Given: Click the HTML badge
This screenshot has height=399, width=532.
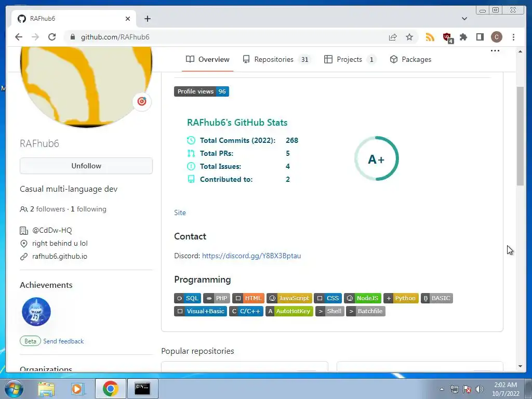Looking at the screenshot, I should (x=248, y=298).
